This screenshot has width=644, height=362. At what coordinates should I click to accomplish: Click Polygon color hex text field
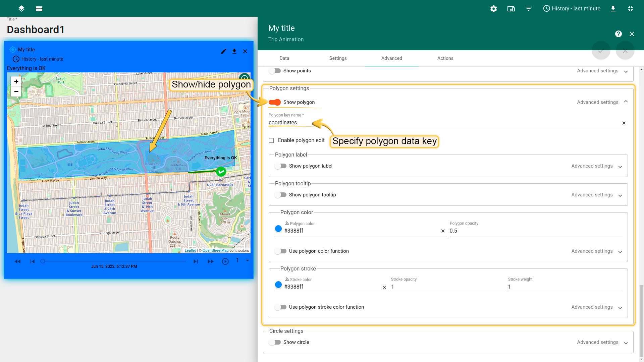(x=361, y=231)
